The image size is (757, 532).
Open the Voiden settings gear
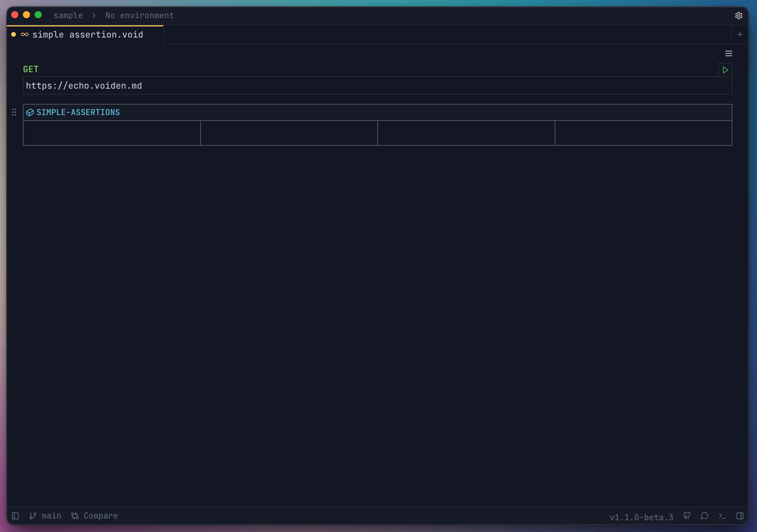click(739, 16)
